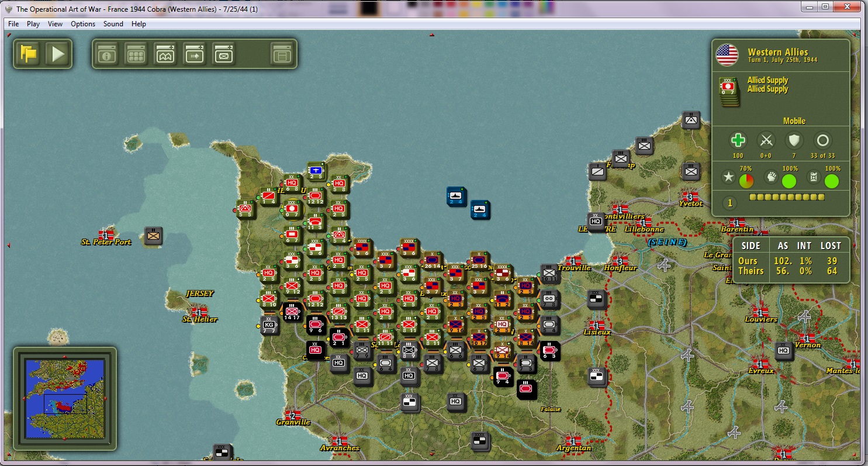Viewport: 868px width, 466px height.
Task: Toggle the window layout panel button
Action: 282,54
